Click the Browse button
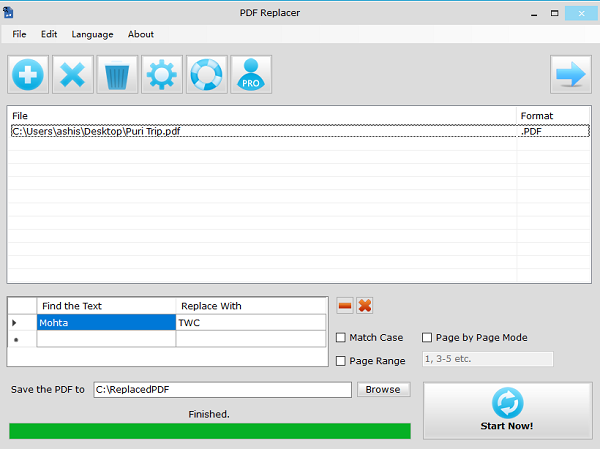 click(x=383, y=389)
